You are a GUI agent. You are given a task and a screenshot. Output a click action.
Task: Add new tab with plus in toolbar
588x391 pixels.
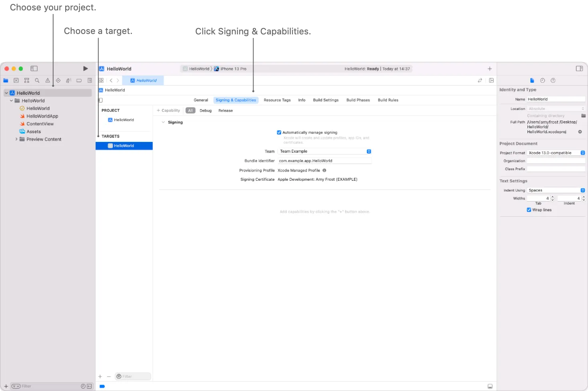coord(490,69)
